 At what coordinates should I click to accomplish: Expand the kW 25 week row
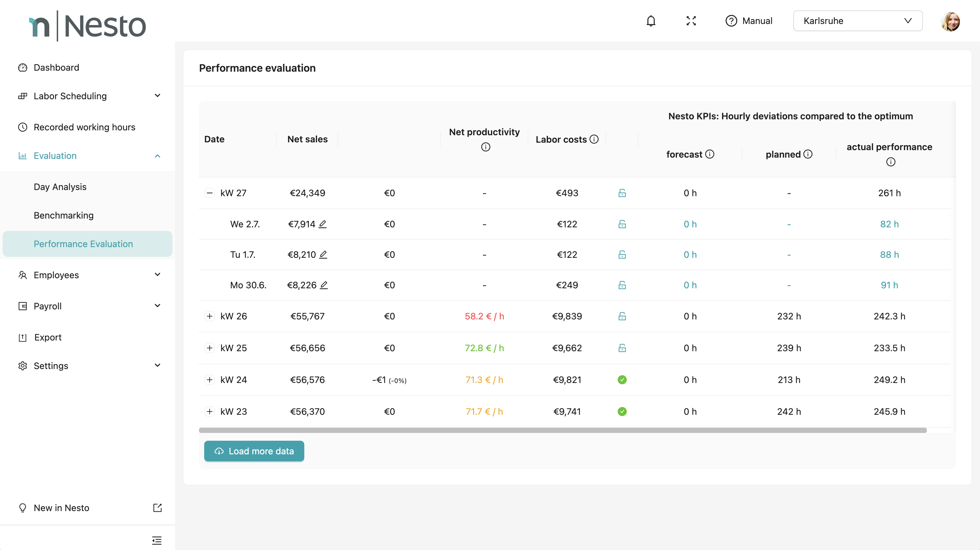(x=210, y=348)
